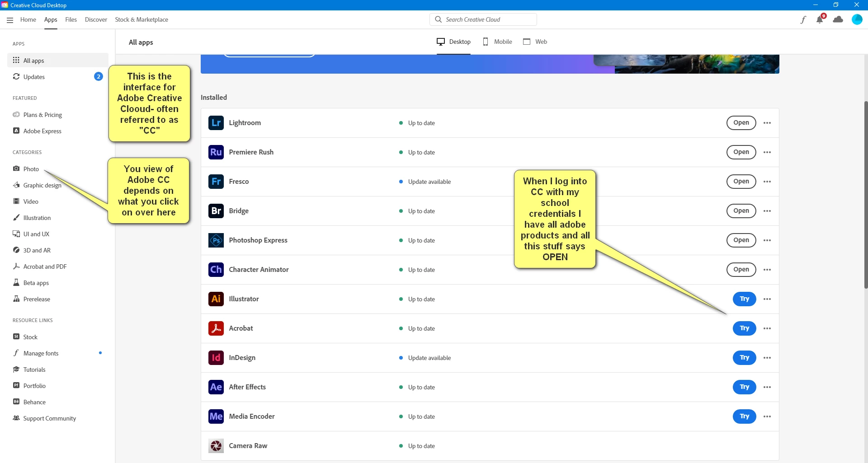868x463 pixels.
Task: Open the Fresco app
Action: point(741,182)
